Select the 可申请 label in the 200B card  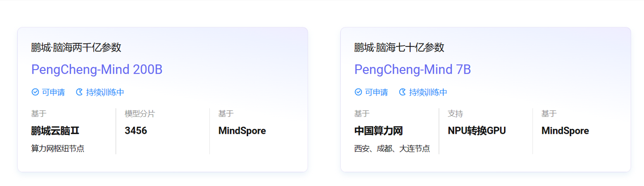pyautogui.click(x=53, y=92)
